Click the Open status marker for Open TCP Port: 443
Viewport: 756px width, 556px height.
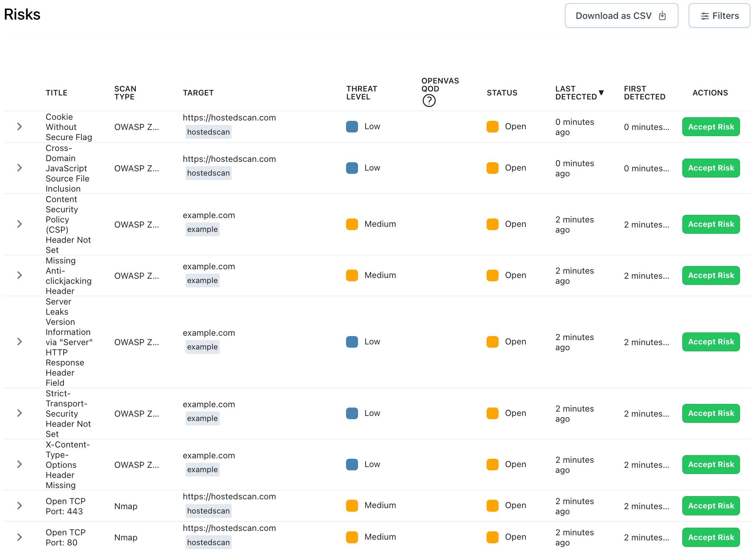492,506
